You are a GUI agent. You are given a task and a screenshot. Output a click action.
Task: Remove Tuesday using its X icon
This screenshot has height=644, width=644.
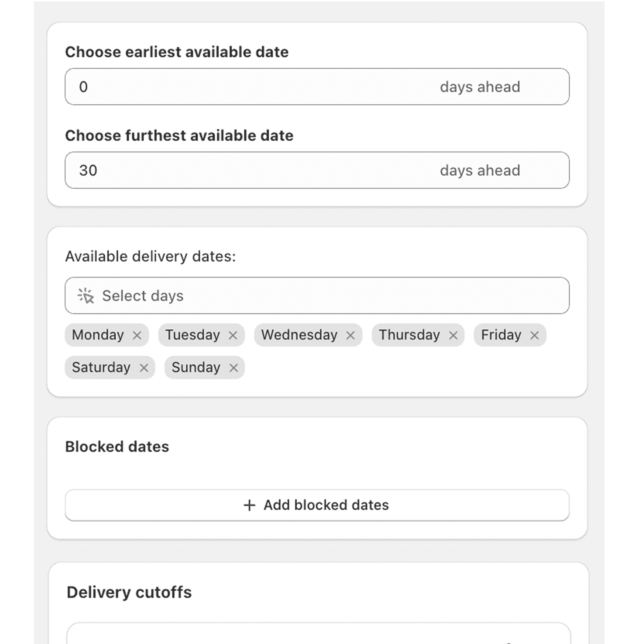pyautogui.click(x=234, y=335)
